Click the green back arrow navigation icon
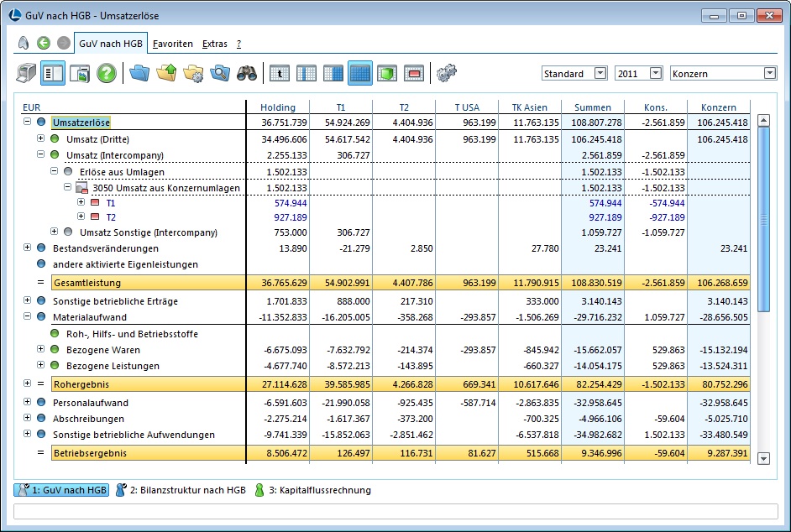Viewport: 791px width, 532px height. (x=44, y=43)
